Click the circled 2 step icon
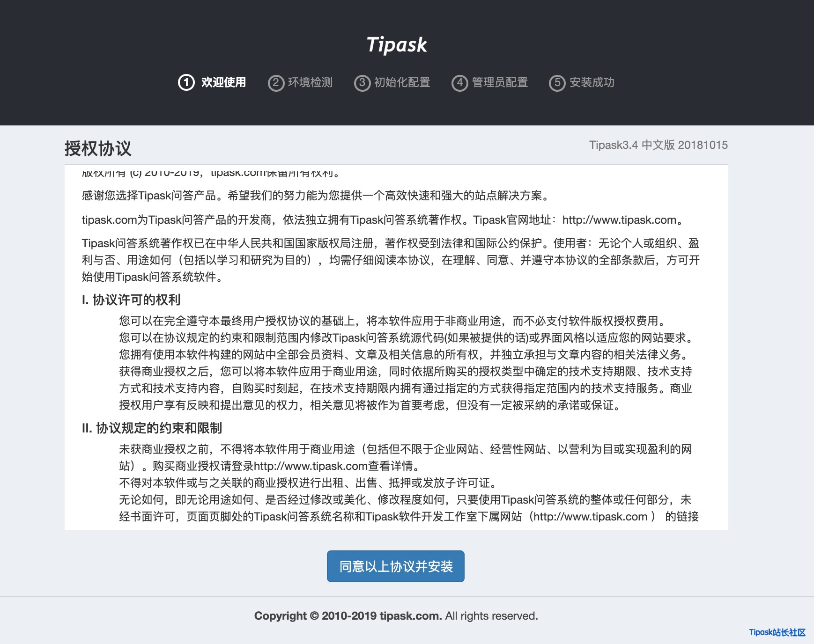 click(x=276, y=83)
